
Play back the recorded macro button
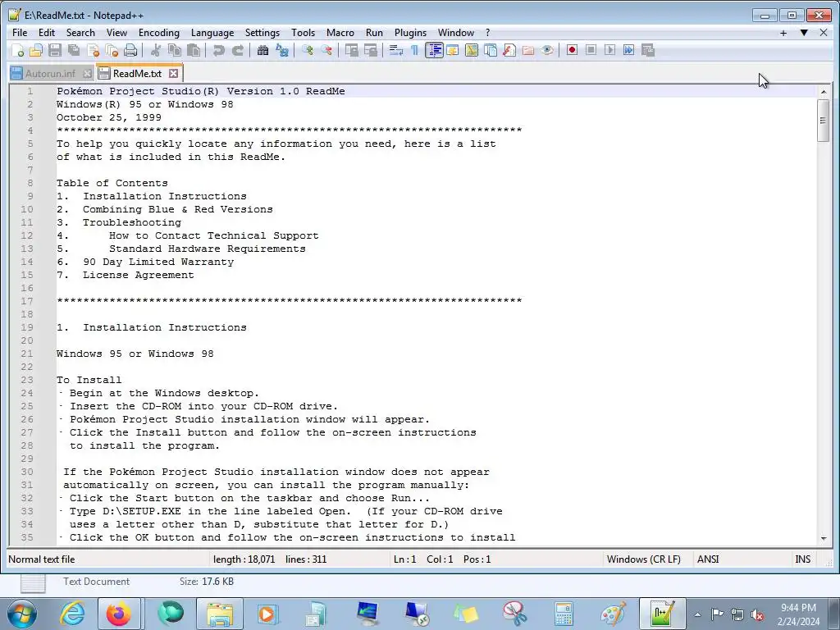(x=609, y=50)
